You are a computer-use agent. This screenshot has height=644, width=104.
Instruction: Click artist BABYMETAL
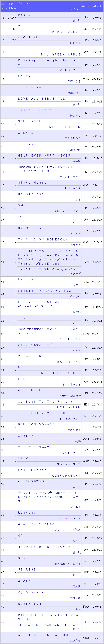tap(69, 361)
